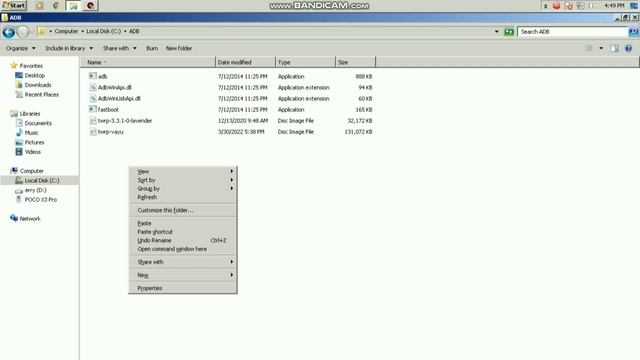The width and height of the screenshot is (640, 360).
Task: Click the Chrome icon on the taskbar
Action: [x=56, y=5]
